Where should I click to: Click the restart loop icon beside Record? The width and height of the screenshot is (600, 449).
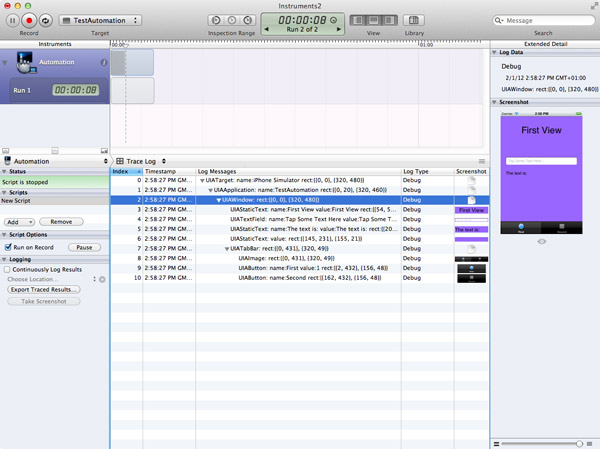tap(46, 20)
